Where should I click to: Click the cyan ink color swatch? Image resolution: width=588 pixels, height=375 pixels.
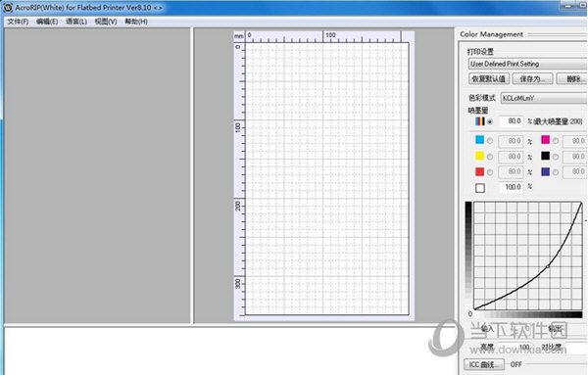click(479, 140)
